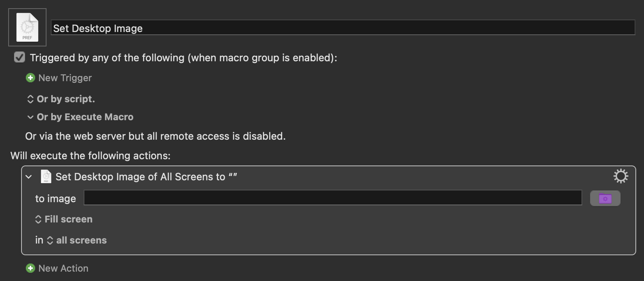Click the large macro PREF icon well
644x281 pixels.
[27, 27]
